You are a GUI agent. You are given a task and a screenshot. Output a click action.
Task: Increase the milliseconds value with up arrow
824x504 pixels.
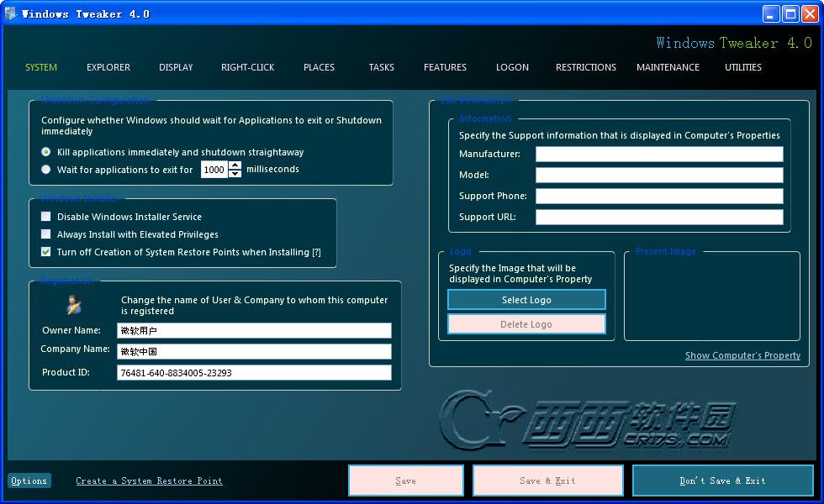(235, 165)
